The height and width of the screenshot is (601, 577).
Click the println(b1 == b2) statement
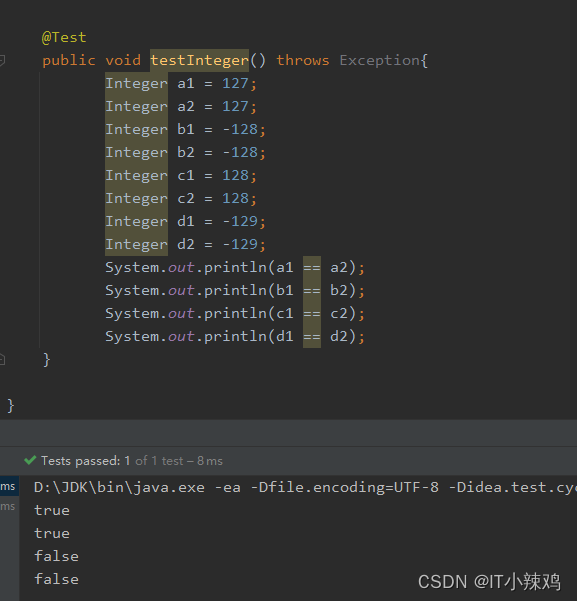tap(235, 291)
